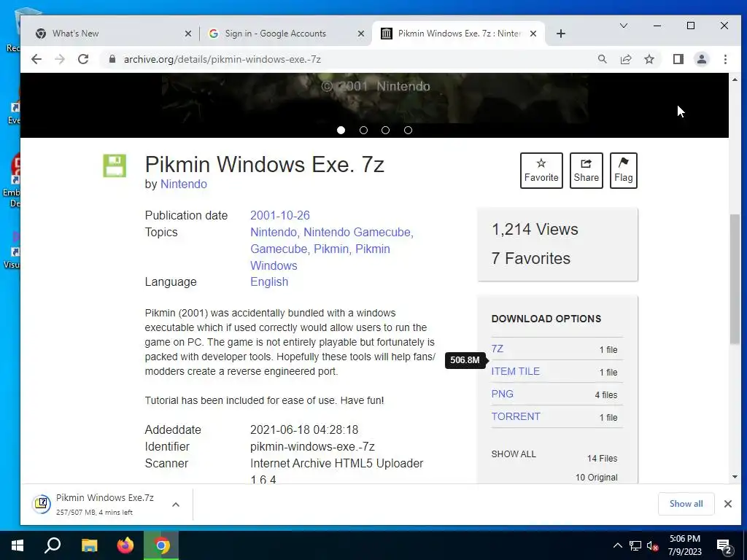Open the Chrome three-dot menu
Screen dimensions: 747x560
coord(725,59)
